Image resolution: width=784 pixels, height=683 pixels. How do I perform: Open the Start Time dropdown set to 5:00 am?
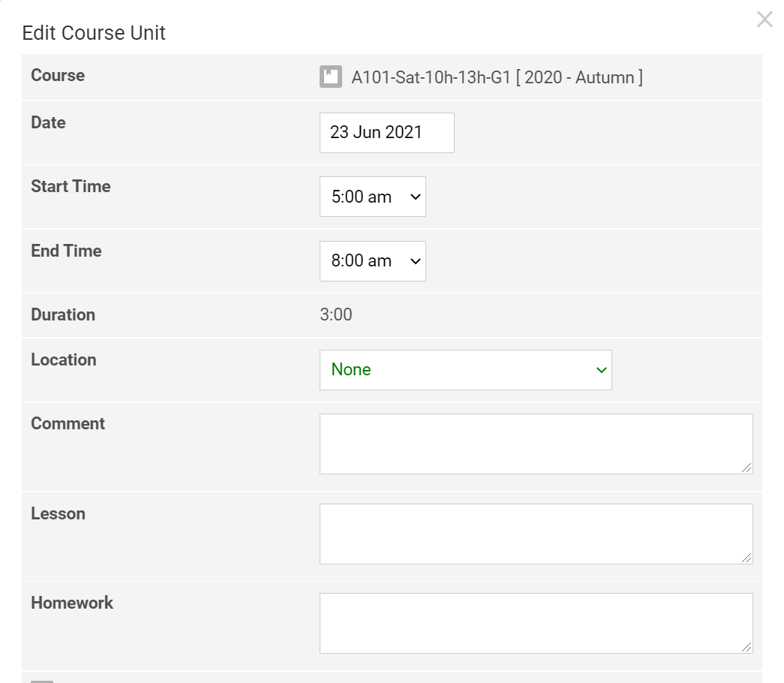372,197
